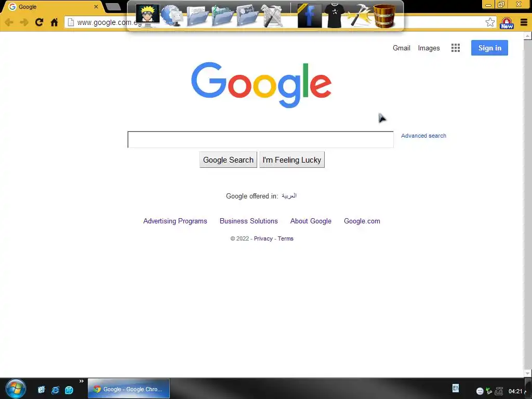Go back with the browser back arrow

click(9, 22)
